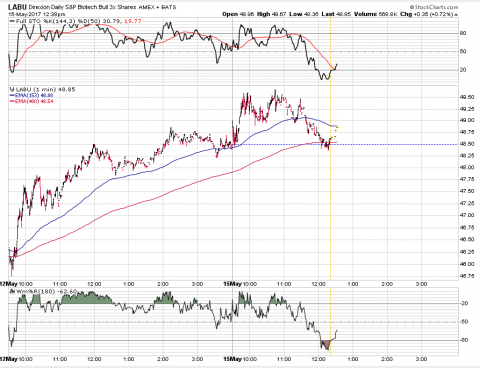480x368 pixels.
Task: Click the Chg +0.35 (+0.72%) reading
Action: coord(427,14)
